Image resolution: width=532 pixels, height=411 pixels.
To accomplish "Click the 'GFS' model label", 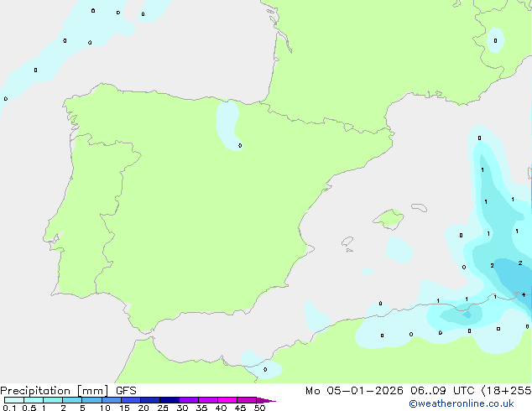I will tap(126, 391).
